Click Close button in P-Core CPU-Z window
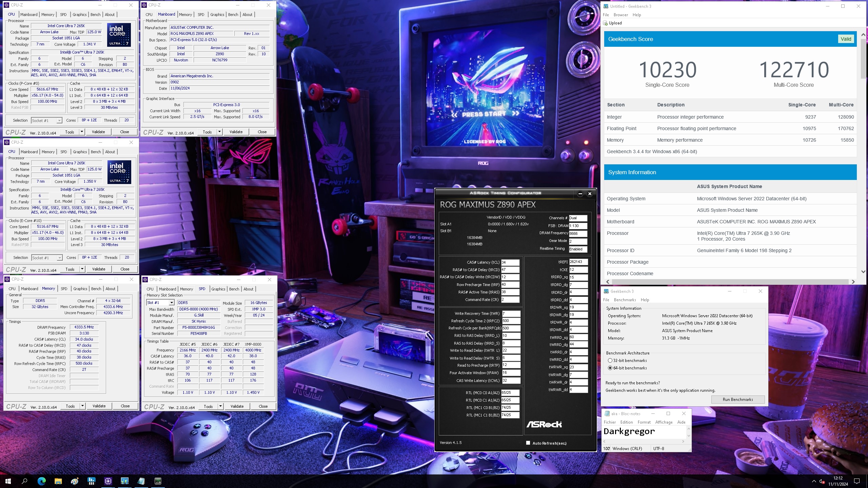Screen dimensions: 868x488 click(x=124, y=132)
